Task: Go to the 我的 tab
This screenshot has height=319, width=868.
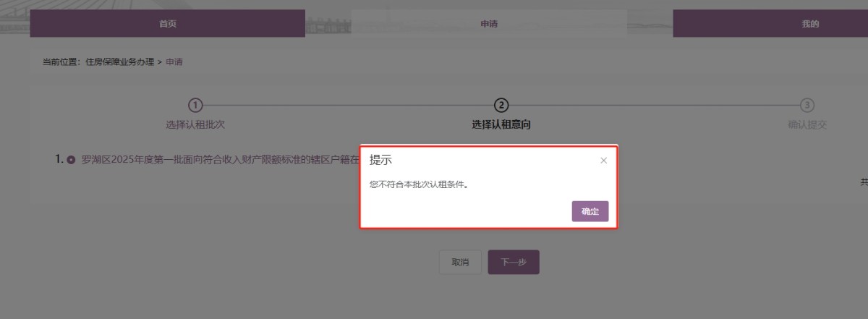Action: (809, 24)
